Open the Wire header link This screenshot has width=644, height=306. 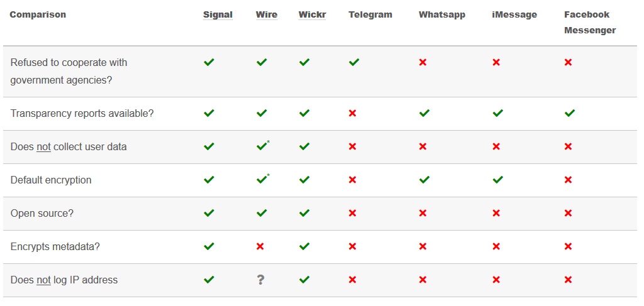[x=266, y=14]
